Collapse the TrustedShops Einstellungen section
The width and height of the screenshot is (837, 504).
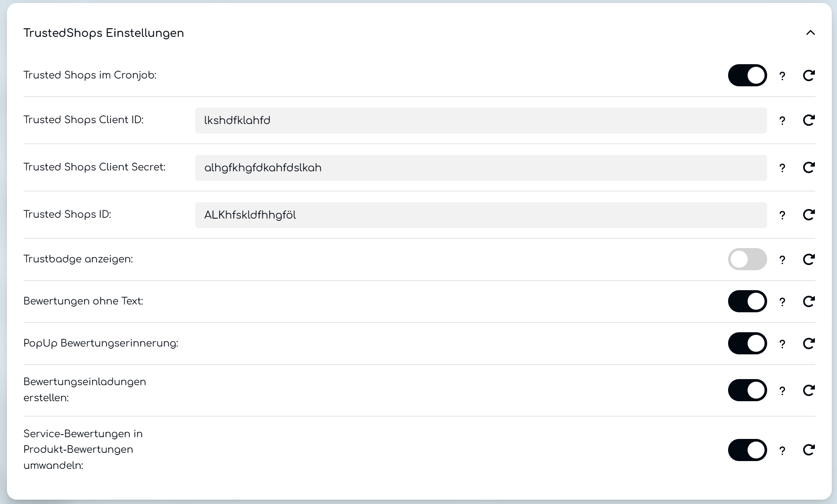tap(810, 33)
